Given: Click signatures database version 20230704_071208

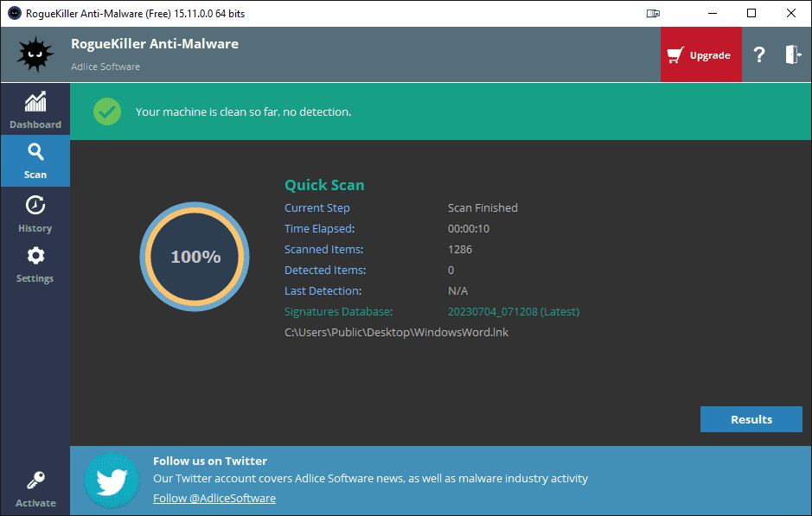Looking at the screenshot, I should tap(514, 311).
